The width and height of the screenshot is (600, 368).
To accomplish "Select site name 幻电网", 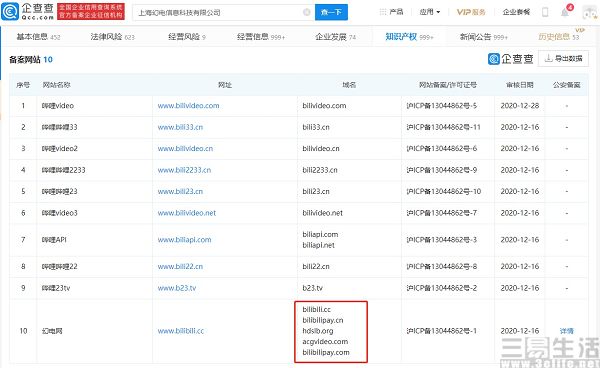I will click(x=52, y=331).
